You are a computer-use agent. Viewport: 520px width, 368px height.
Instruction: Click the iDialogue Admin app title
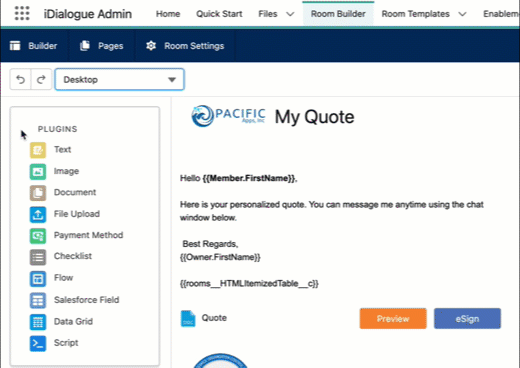[88, 14]
